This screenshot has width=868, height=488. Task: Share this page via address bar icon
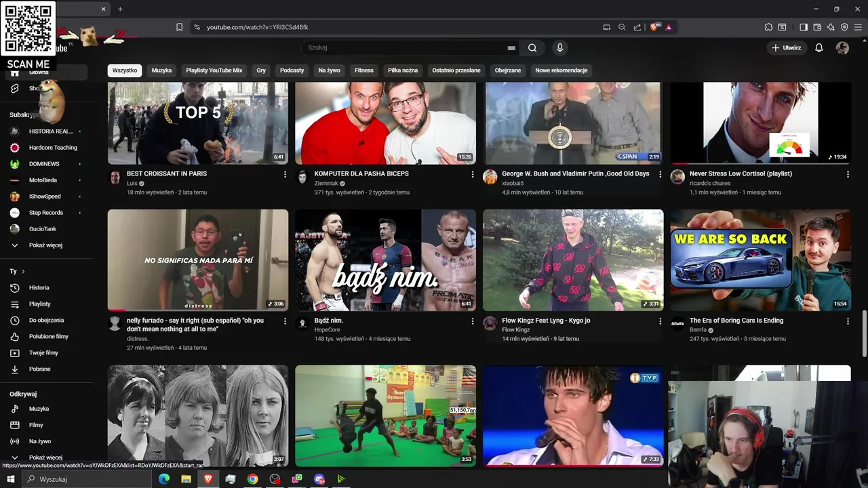point(637,27)
